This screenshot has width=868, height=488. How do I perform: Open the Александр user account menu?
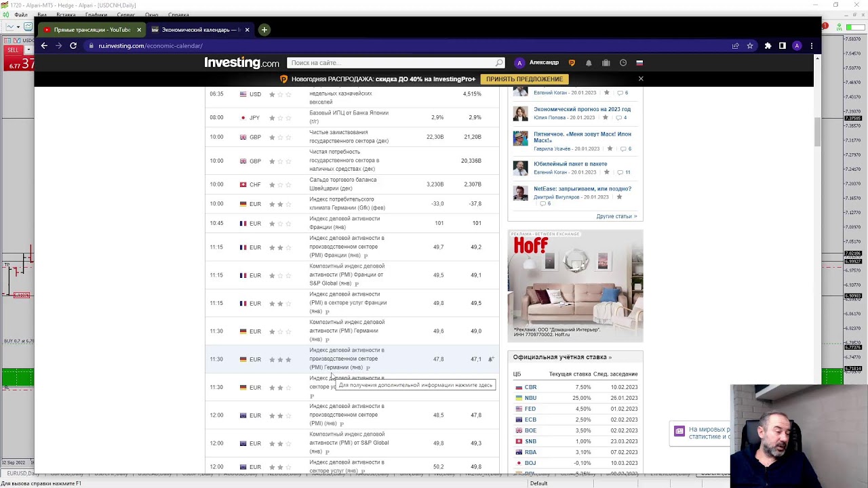(544, 62)
